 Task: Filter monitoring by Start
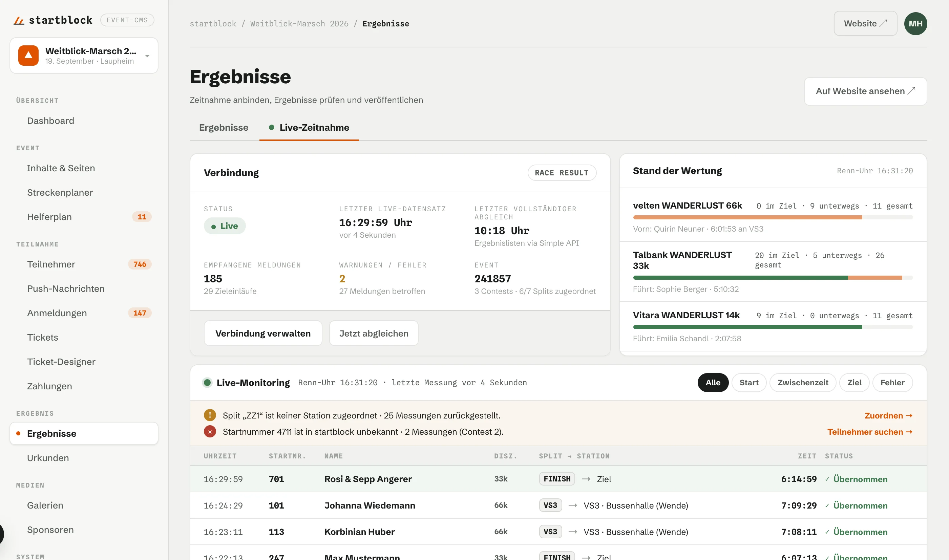(748, 382)
